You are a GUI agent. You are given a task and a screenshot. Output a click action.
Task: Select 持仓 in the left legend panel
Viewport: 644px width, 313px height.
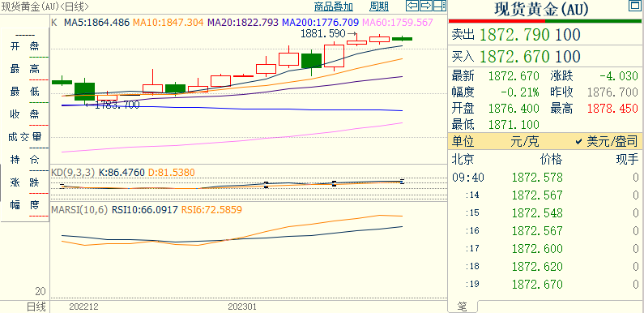pyautogui.click(x=24, y=160)
